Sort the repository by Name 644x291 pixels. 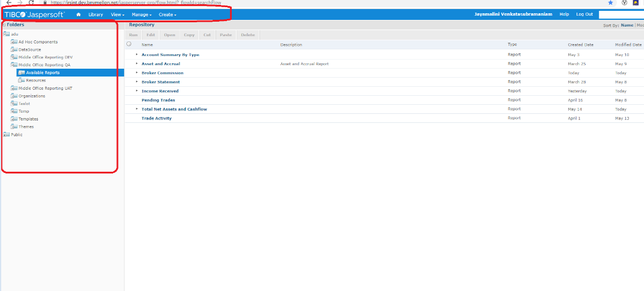click(627, 25)
